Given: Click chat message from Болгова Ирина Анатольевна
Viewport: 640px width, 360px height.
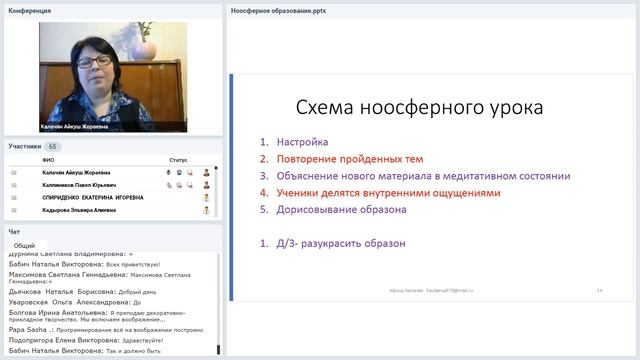Looking at the screenshot, I should click(97, 316).
